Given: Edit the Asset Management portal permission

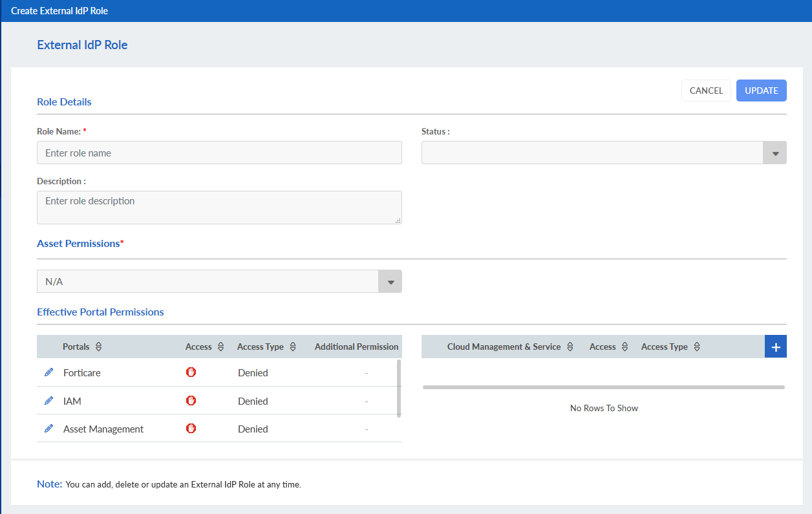Looking at the screenshot, I should pos(48,428).
